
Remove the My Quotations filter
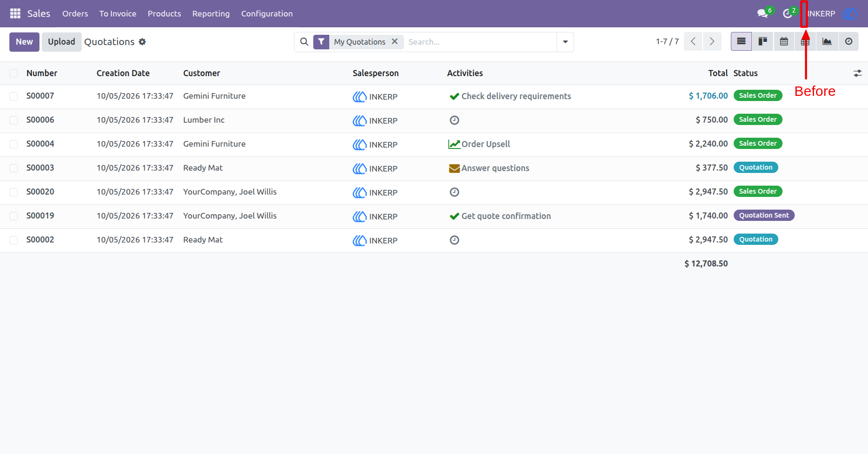point(395,41)
